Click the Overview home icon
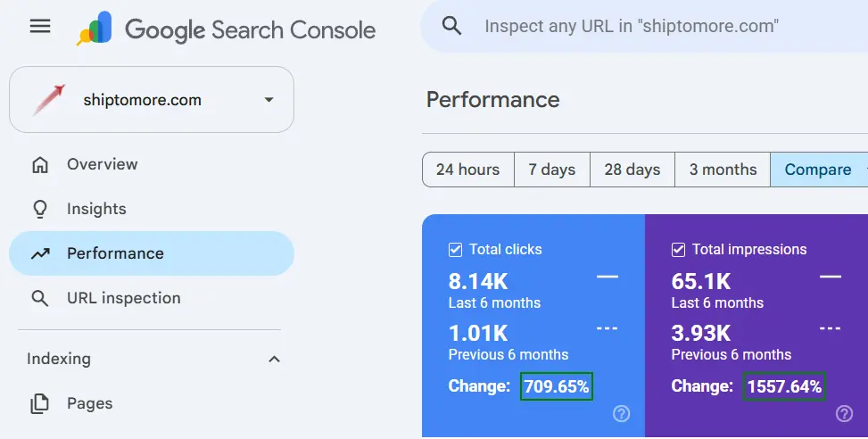This screenshot has height=439, width=868. (x=40, y=164)
